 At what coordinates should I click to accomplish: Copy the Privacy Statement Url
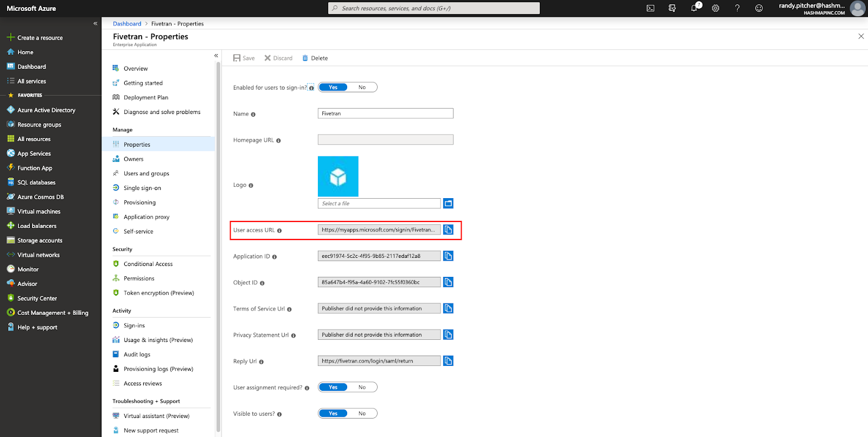point(448,334)
